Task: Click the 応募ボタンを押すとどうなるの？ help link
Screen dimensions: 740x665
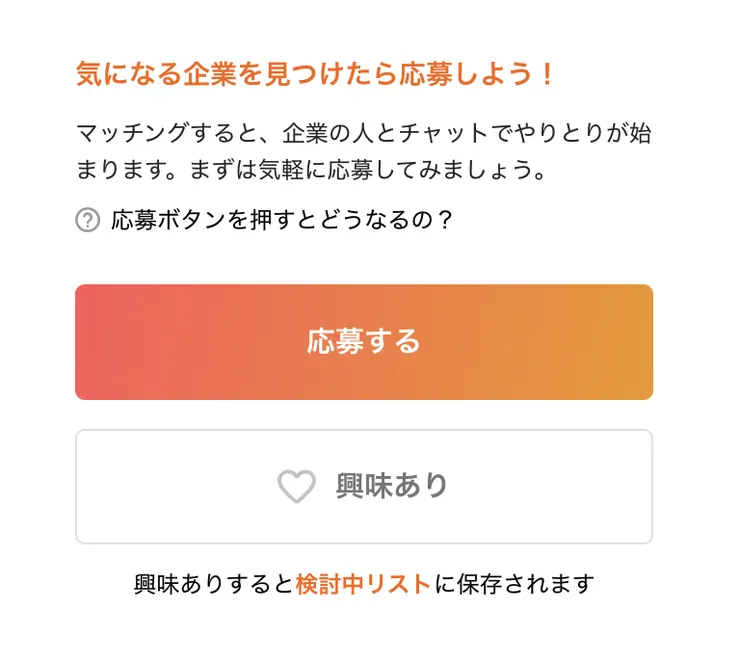Action: pos(282,220)
